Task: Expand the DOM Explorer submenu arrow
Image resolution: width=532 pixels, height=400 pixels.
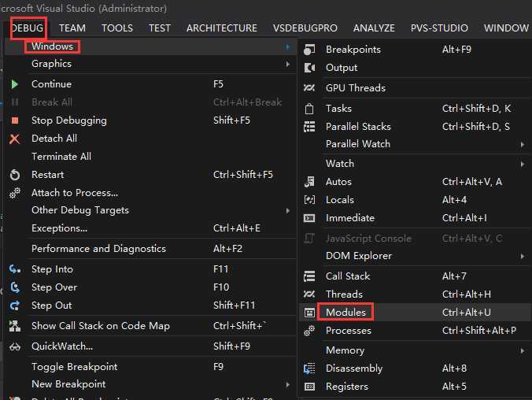Action: tap(523, 256)
